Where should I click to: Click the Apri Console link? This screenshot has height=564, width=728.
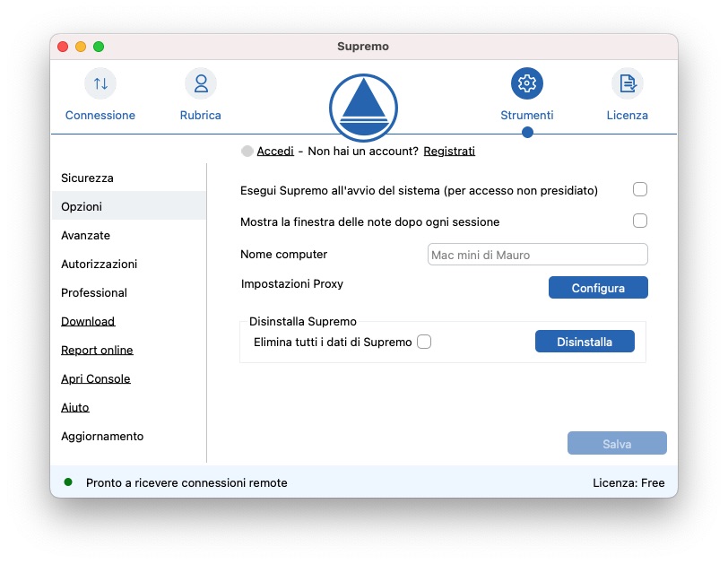click(x=96, y=378)
